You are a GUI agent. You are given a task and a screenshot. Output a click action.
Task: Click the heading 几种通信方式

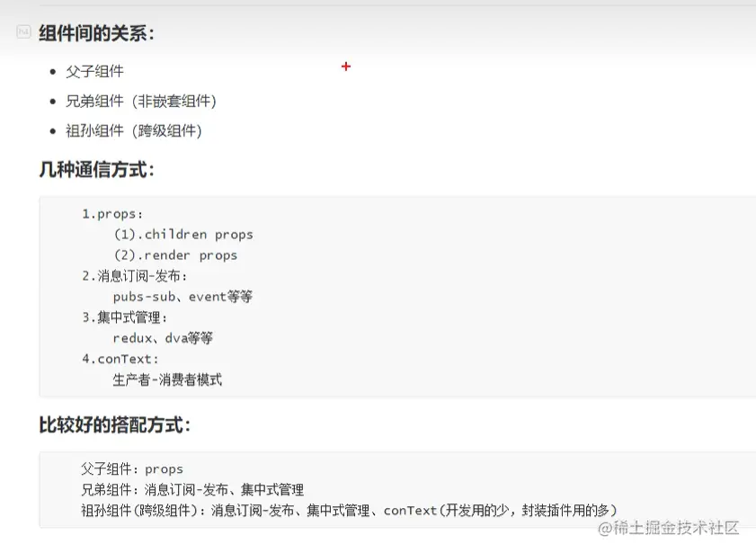(96, 170)
